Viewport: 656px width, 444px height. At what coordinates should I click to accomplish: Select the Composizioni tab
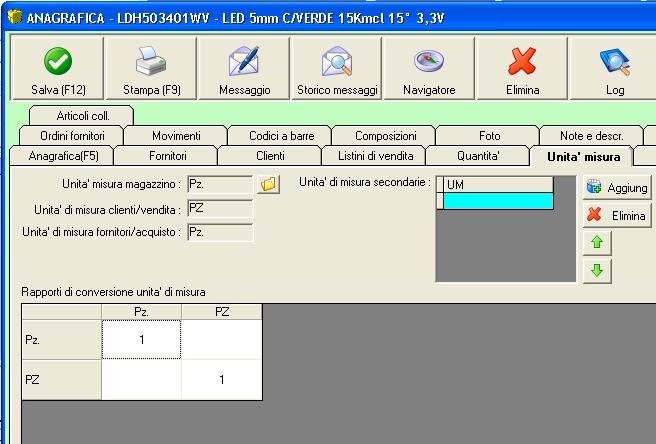(385, 136)
